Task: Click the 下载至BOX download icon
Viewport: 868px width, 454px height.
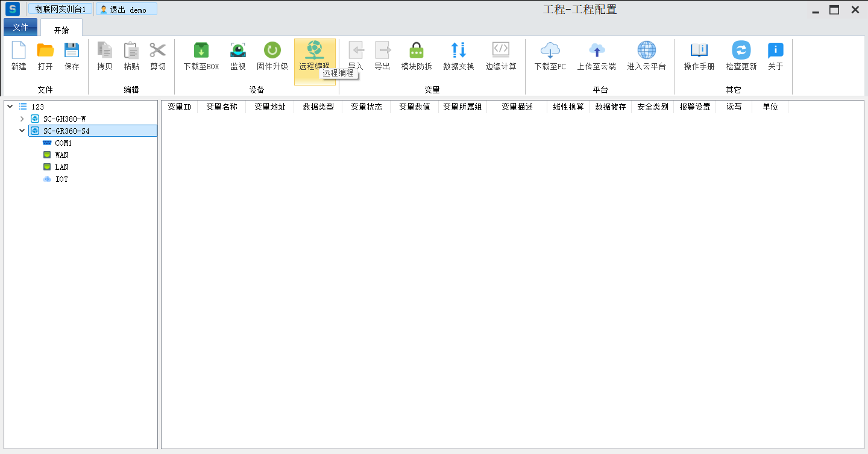Action: click(x=201, y=51)
